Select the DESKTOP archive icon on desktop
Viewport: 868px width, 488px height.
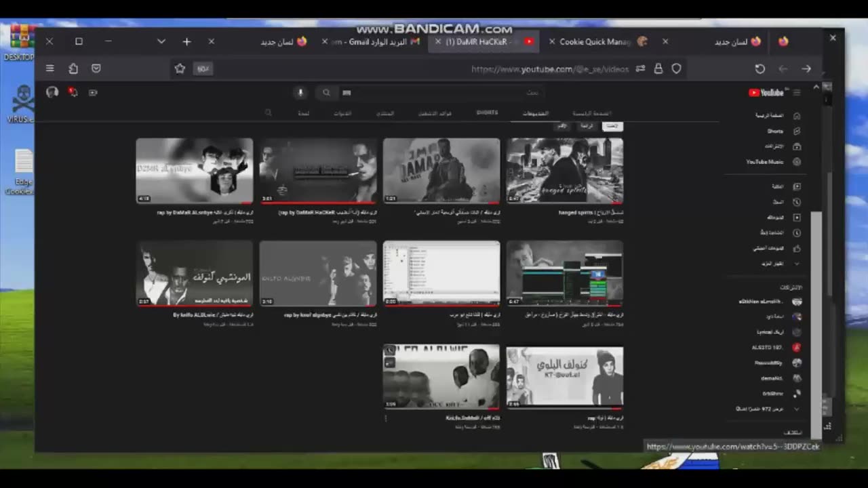[20, 43]
